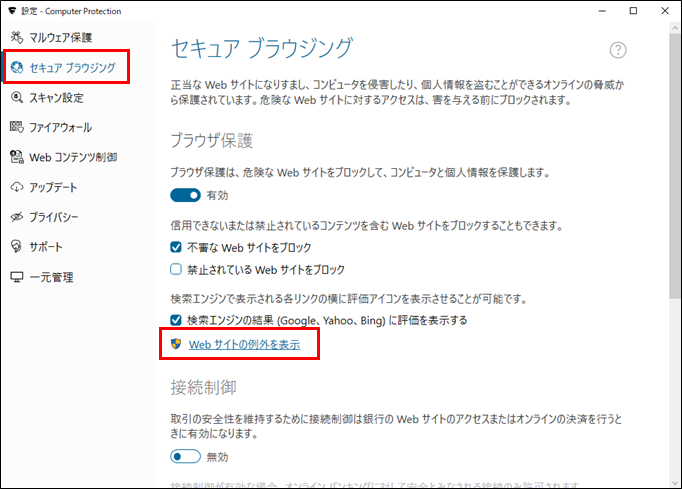
Task: Click the ファイアウォール wall icon
Action: point(17,128)
